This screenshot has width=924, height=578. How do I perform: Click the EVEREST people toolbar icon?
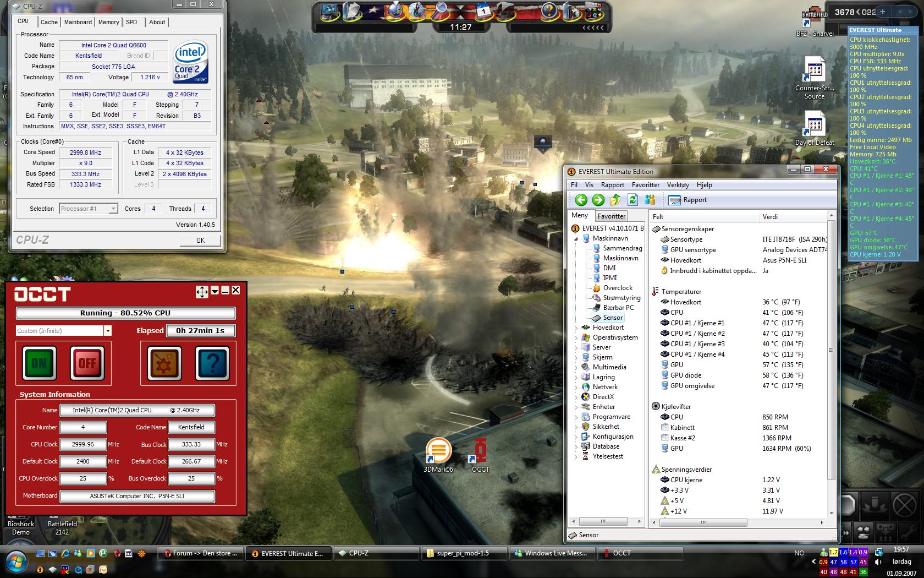(650, 200)
